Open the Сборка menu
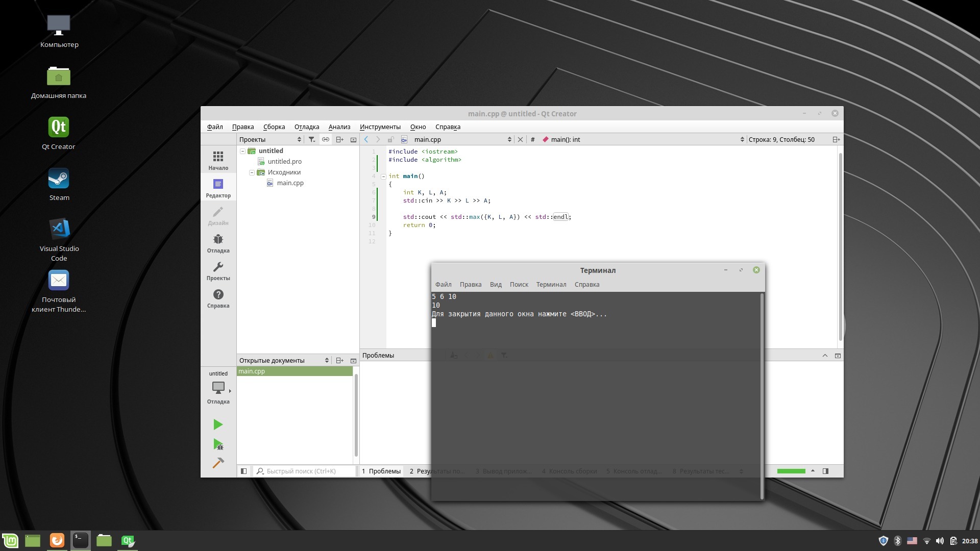 (274, 127)
